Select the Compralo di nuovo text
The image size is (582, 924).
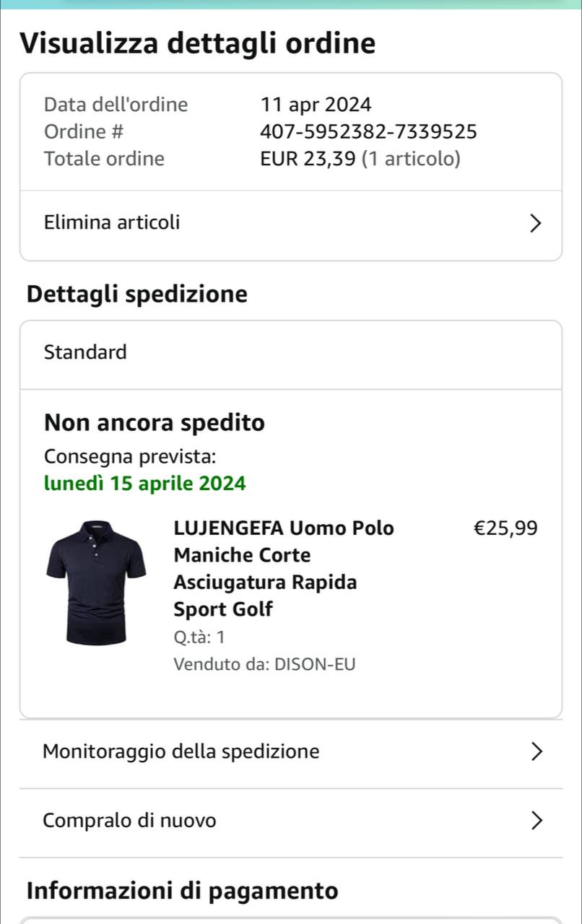click(x=129, y=821)
